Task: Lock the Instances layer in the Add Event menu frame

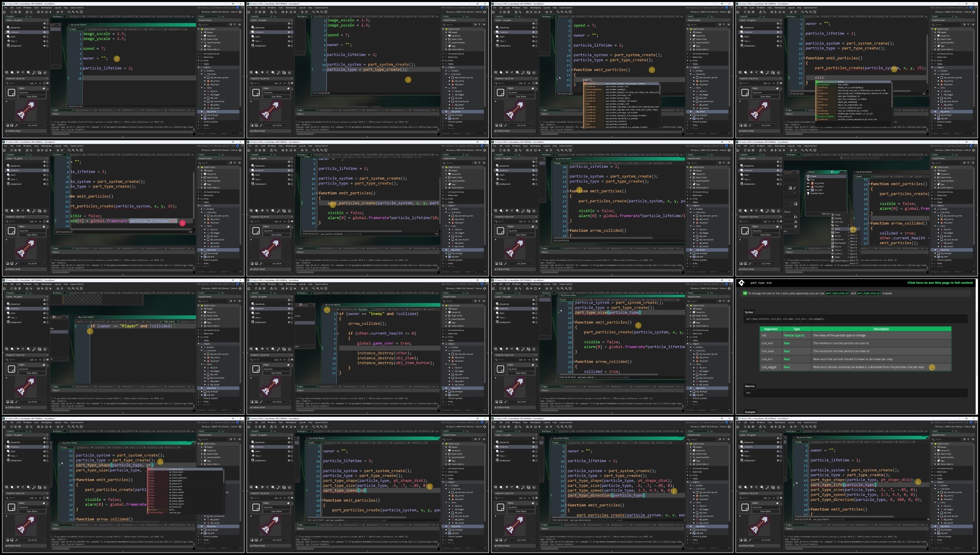Action: tap(781, 170)
